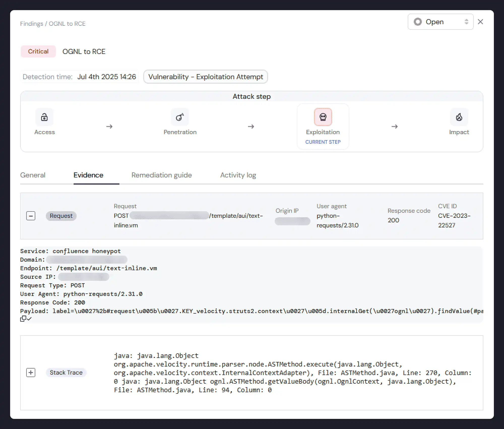
Task: Click the Penetration step icon
Action: [x=180, y=117]
